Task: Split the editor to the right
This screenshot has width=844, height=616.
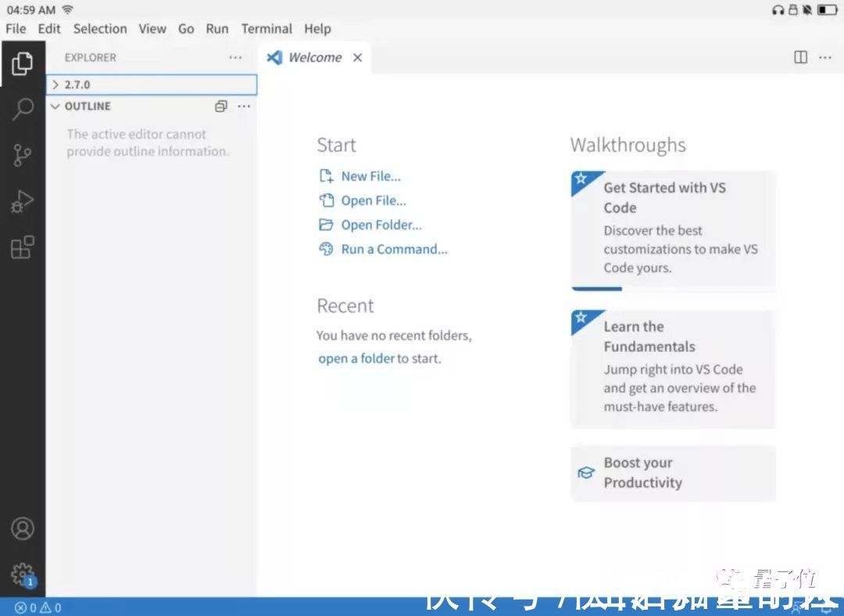Action: pos(800,57)
